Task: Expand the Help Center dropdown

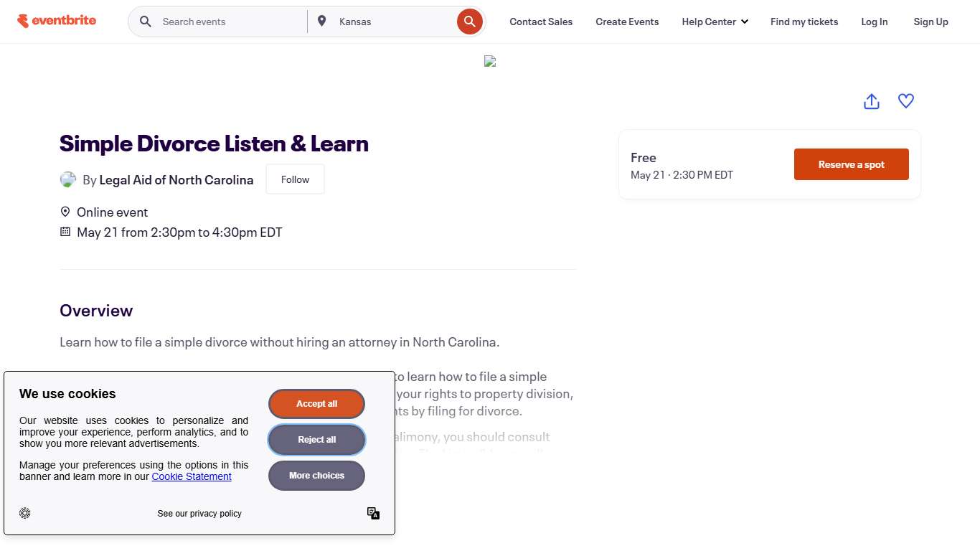Action: click(715, 21)
